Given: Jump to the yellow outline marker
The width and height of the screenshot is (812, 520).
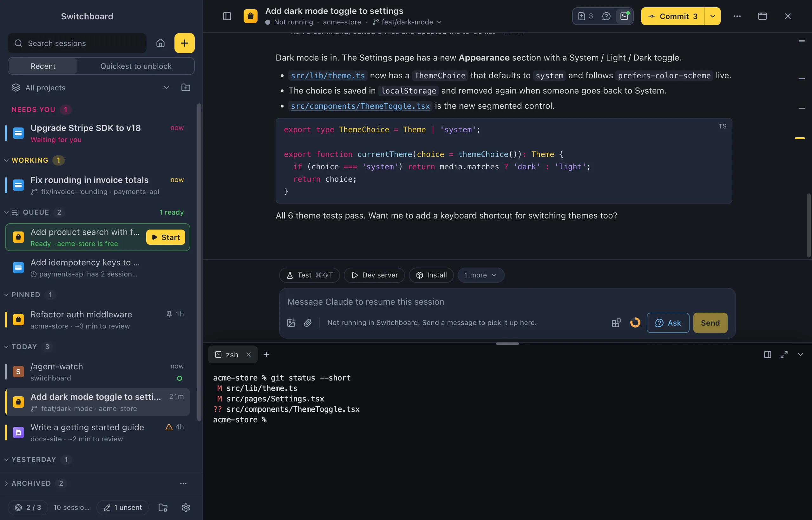Looking at the screenshot, I should (x=800, y=138).
